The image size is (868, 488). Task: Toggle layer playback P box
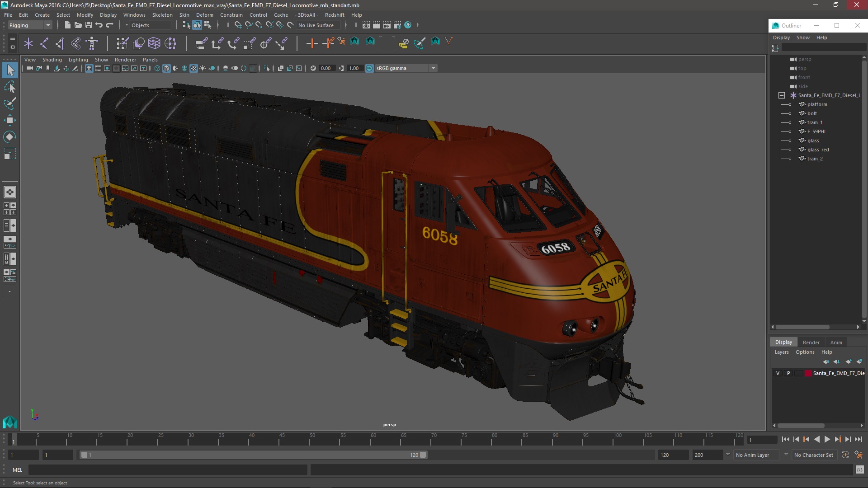[x=788, y=373]
